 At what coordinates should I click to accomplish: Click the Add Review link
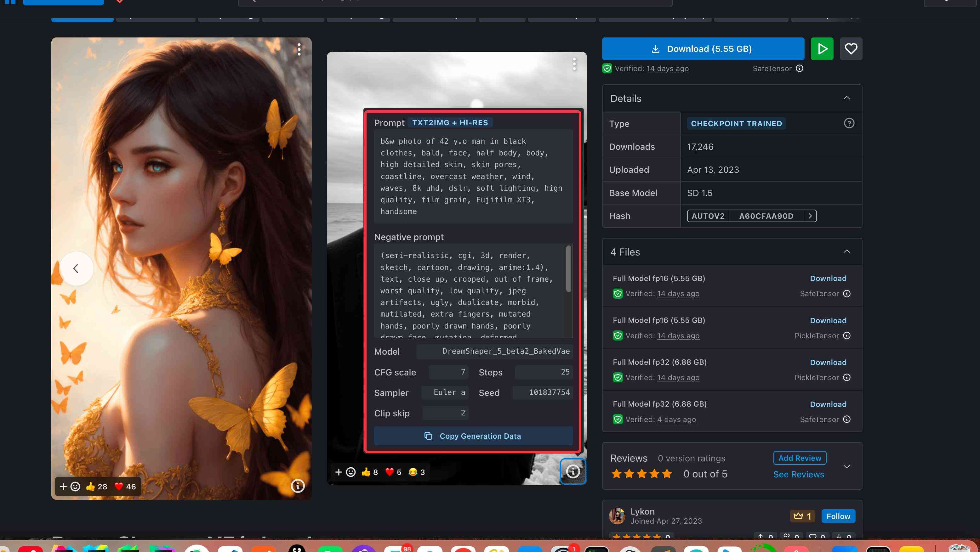pos(800,458)
